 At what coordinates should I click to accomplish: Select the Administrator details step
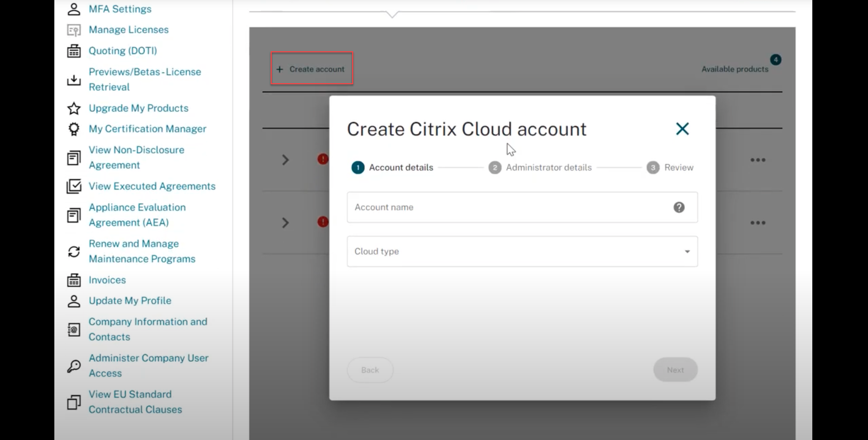pos(548,167)
